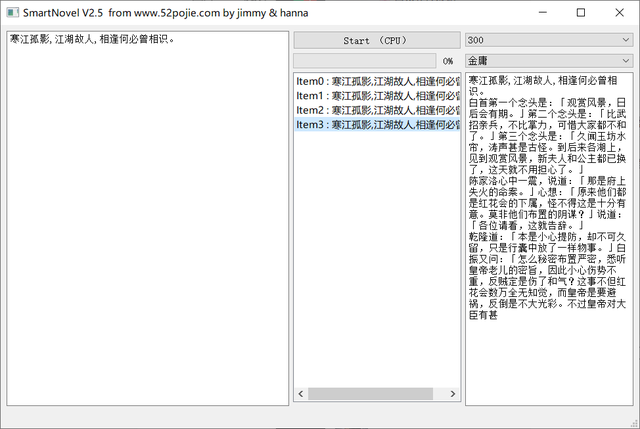Screen dimensions: 640x429
Task: Click the window resize grip in the corner
Action: pos(634,423)
